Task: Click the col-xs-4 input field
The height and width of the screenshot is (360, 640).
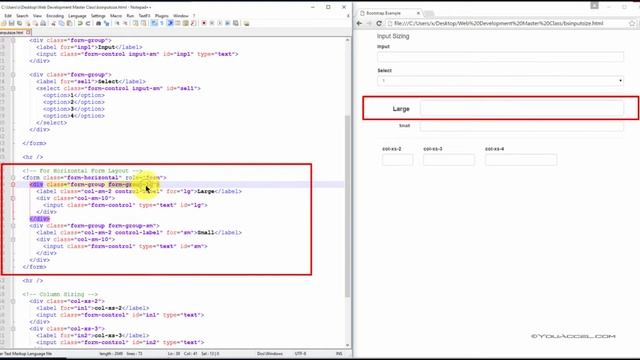Action: [x=521, y=160]
